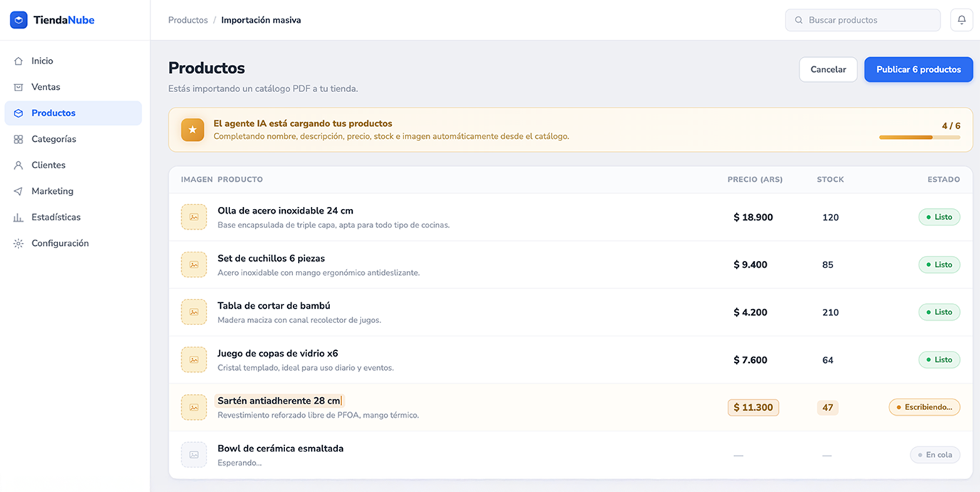View Estadísticas page

[73, 217]
